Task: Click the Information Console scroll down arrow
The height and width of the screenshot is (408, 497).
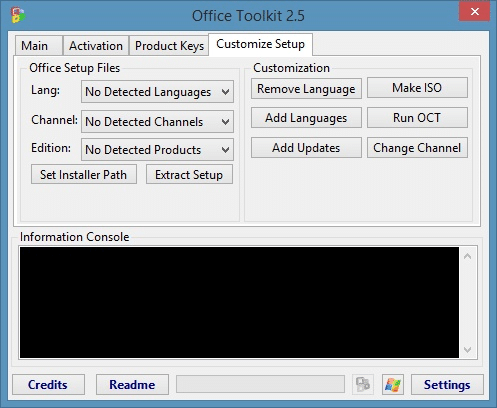Action: point(468,350)
